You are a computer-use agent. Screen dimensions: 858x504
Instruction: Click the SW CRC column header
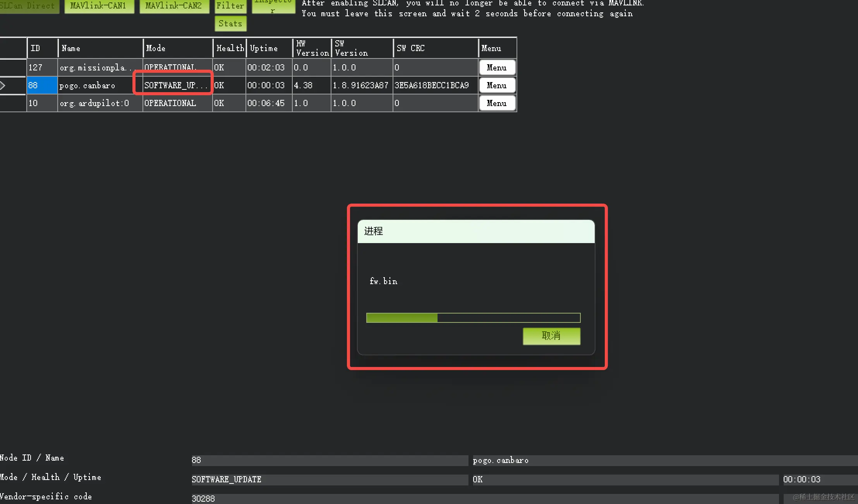410,48
